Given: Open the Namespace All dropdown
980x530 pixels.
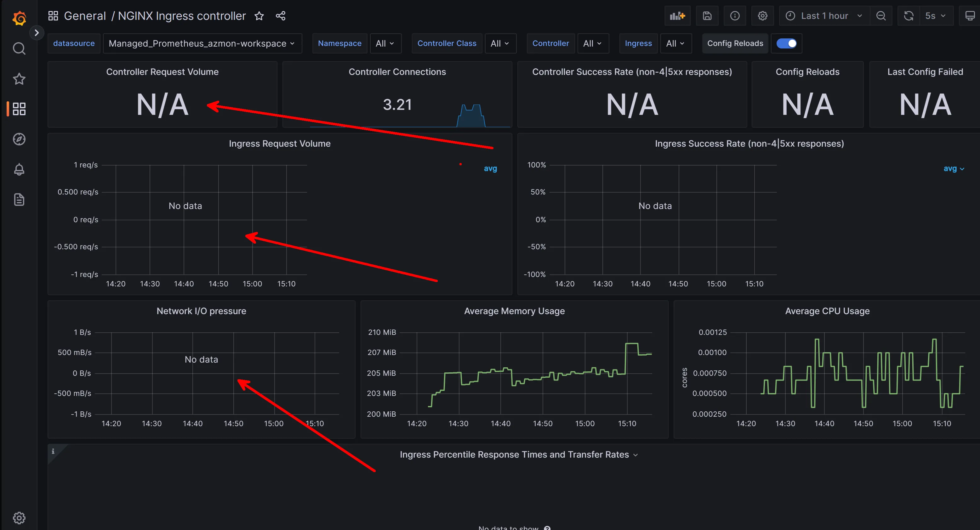Looking at the screenshot, I should tap(385, 43).
